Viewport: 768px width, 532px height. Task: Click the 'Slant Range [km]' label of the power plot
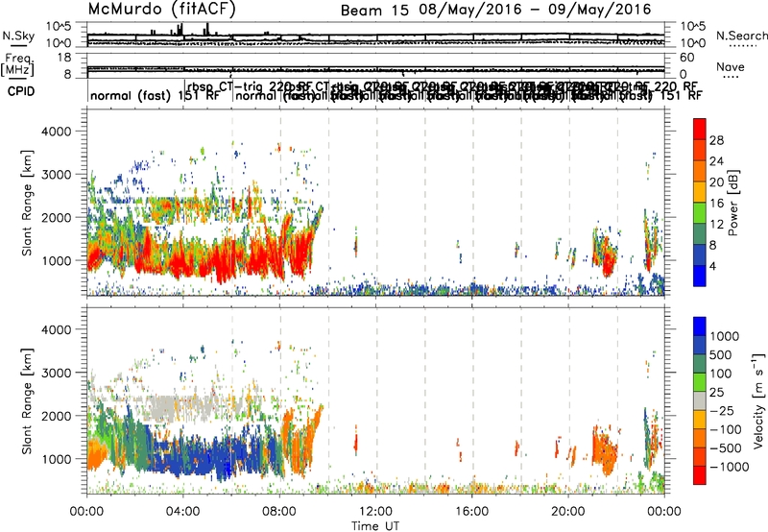[27, 203]
